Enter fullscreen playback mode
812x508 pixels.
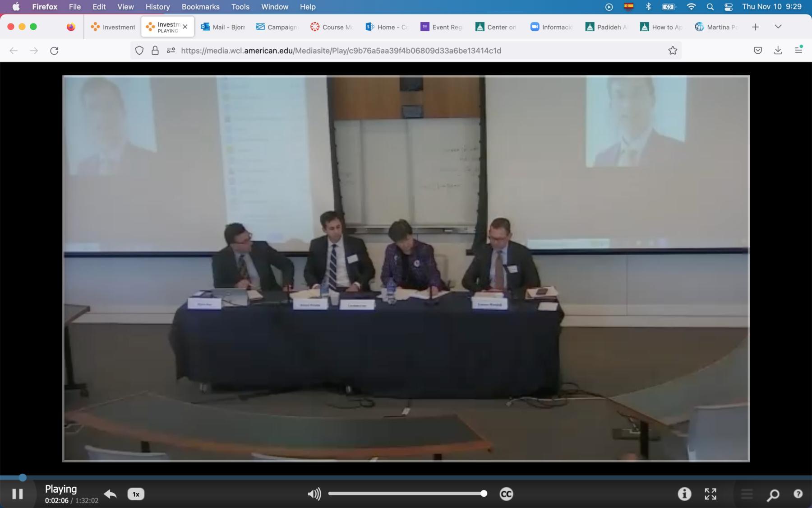[710, 494]
